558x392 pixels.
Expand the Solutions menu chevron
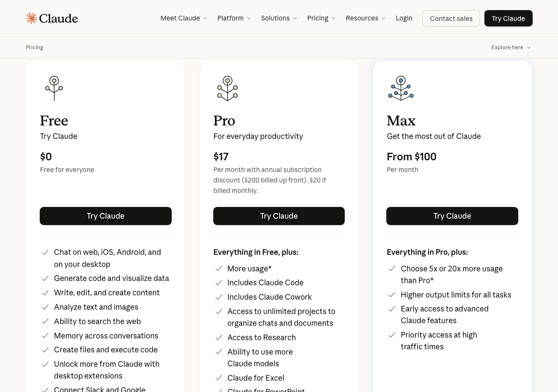(295, 18)
